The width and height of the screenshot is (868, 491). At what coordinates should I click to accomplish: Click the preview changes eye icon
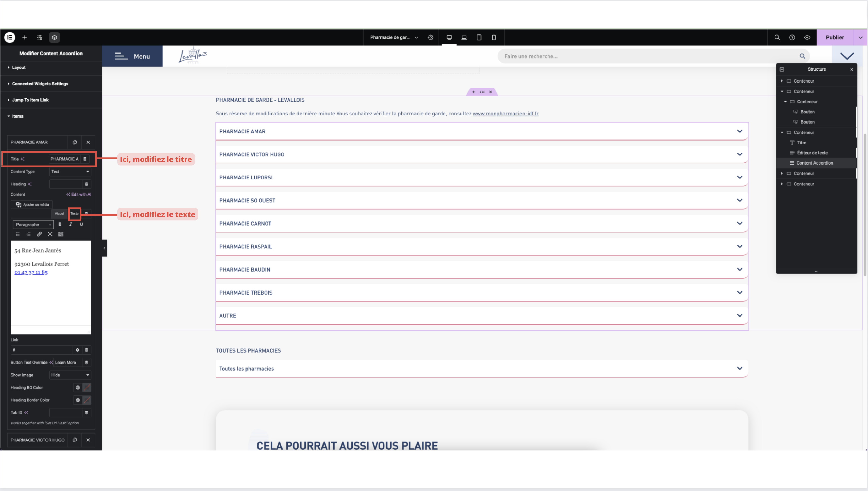[807, 37]
